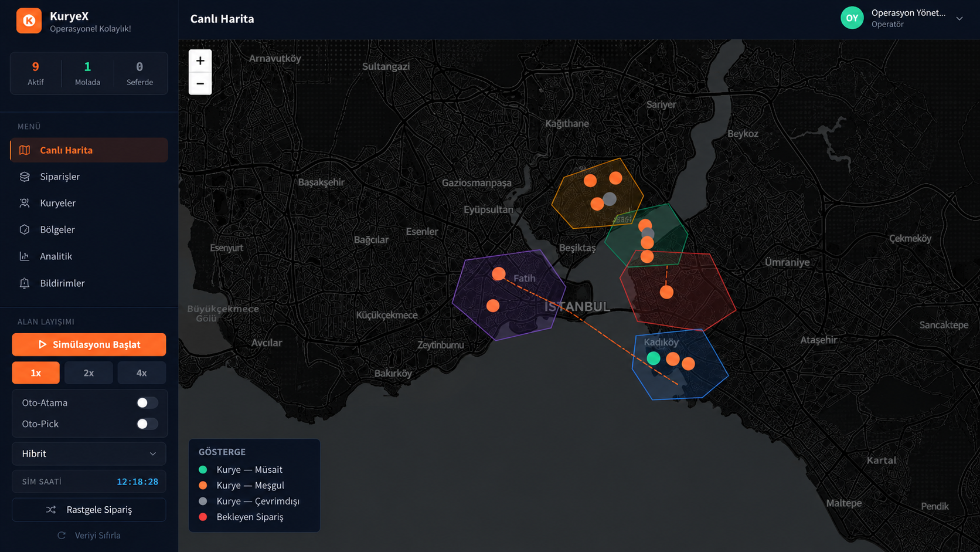980x552 pixels.
Task: Zoom in the map with plus
Action: 200,61
